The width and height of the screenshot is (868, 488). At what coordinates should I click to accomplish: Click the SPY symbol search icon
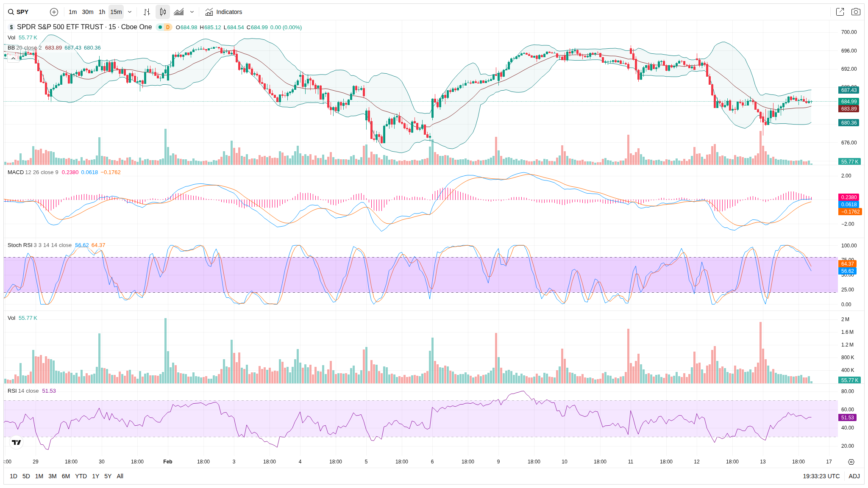click(11, 12)
